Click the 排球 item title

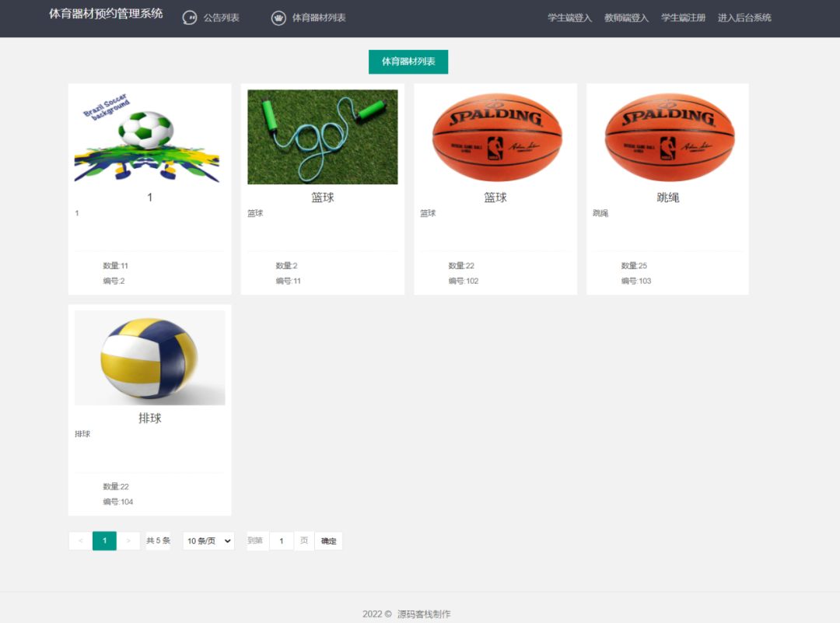click(x=149, y=418)
